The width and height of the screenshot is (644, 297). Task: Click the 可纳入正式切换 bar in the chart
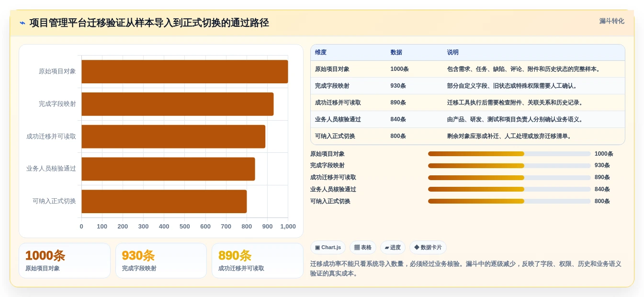click(x=164, y=201)
